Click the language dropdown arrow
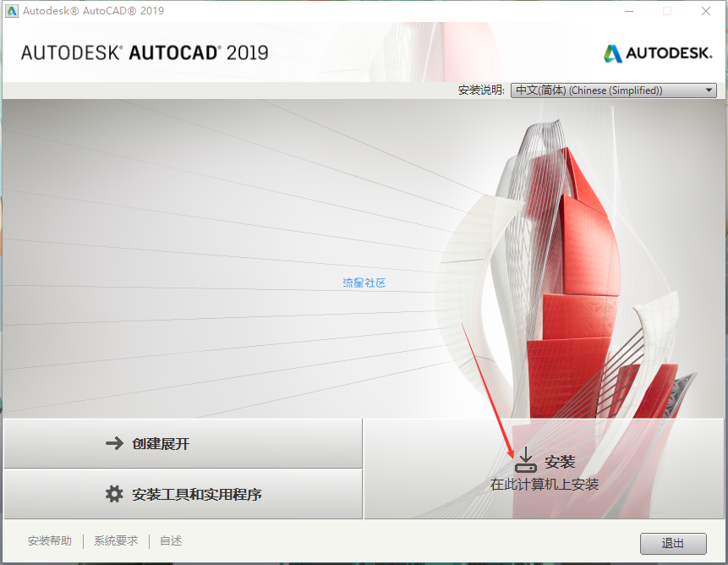 pyautogui.click(x=709, y=90)
